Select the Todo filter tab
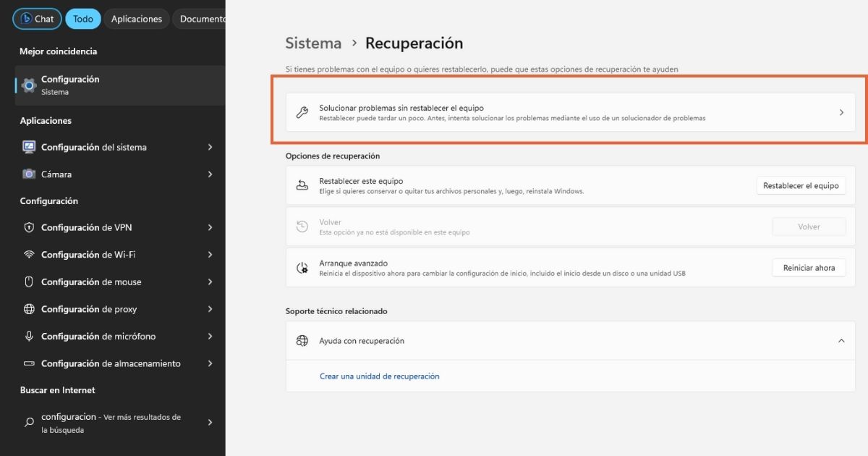Viewport: 868px width, 456px height. click(83, 19)
